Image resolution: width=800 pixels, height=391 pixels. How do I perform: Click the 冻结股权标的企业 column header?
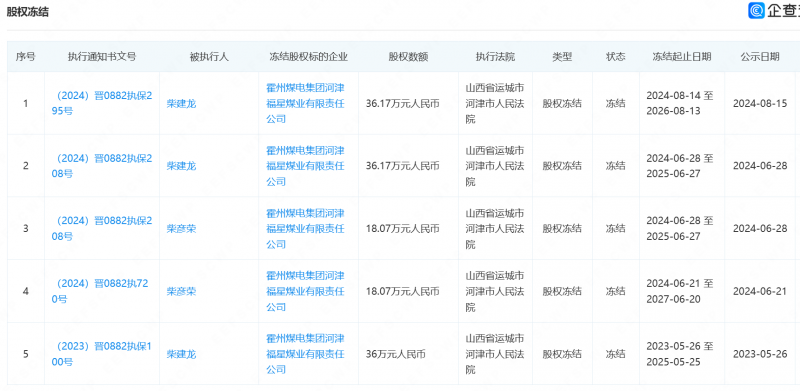point(308,57)
